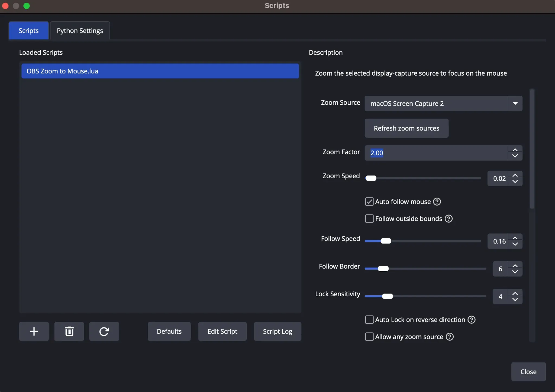
Task: Select OBS Zoom to Mouse.lua script
Action: 160,71
